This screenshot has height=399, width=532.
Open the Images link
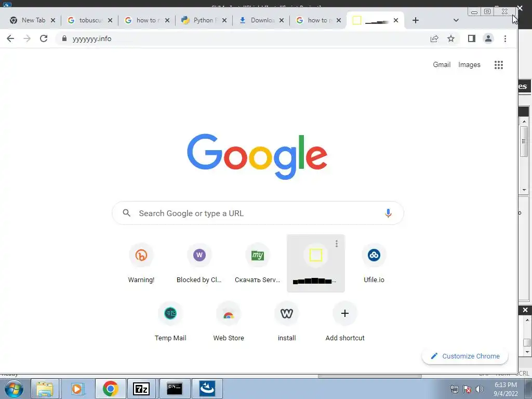[x=469, y=65]
